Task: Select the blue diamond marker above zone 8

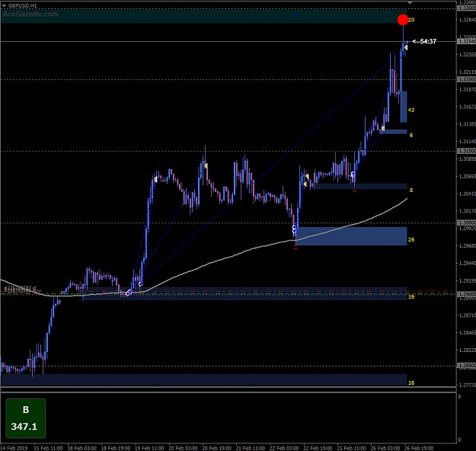Action: (353, 174)
